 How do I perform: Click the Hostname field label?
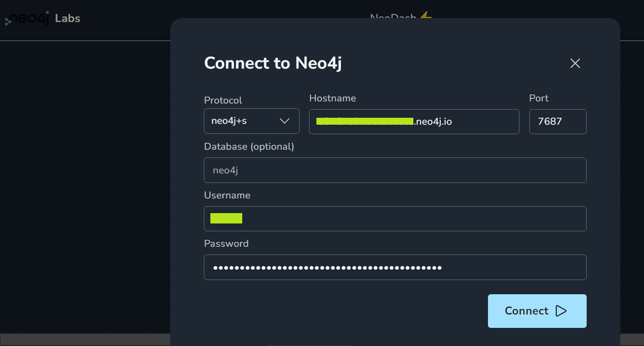[332, 98]
